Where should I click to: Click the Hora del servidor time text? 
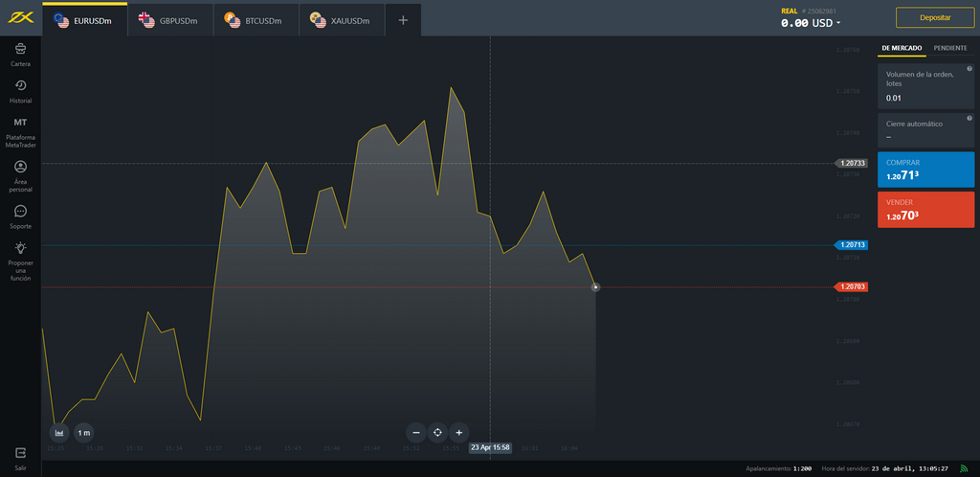click(885, 468)
